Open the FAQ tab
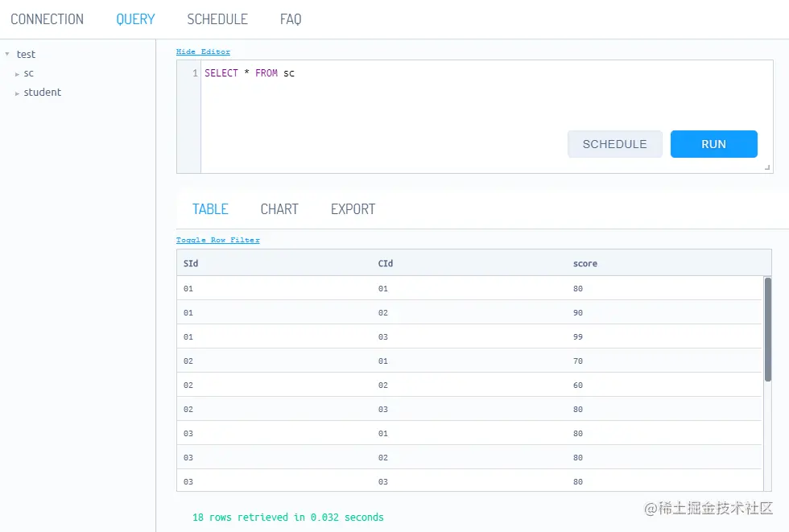 pyautogui.click(x=291, y=19)
